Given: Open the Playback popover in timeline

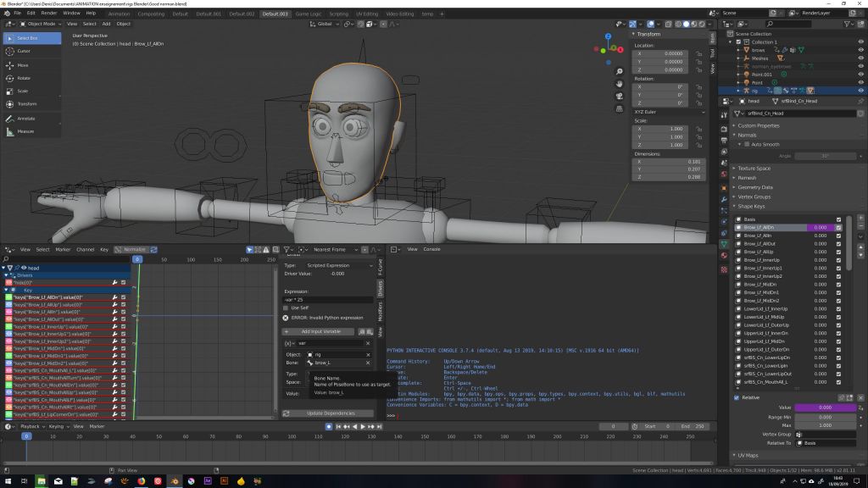Looking at the screenshot, I should (x=32, y=427).
